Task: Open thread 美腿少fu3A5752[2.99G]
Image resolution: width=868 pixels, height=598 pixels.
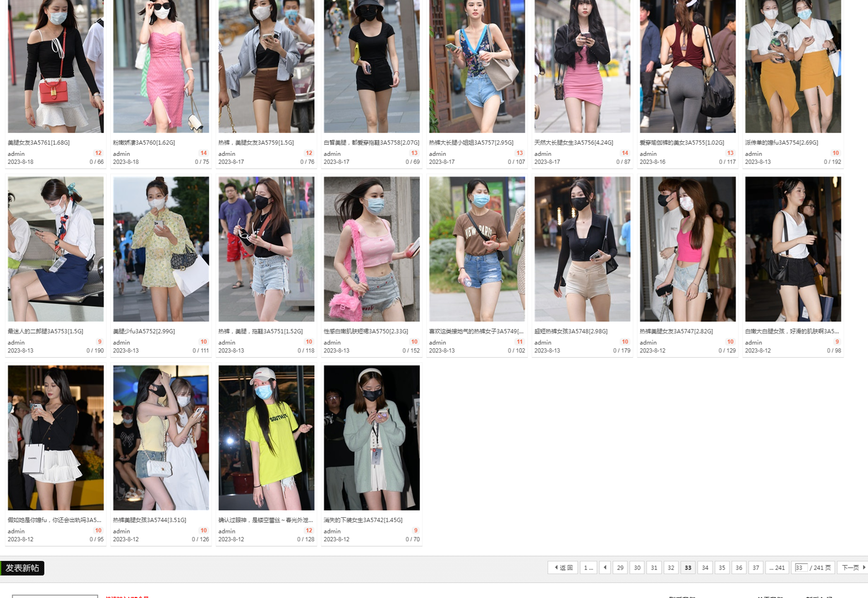Action: [x=144, y=331]
